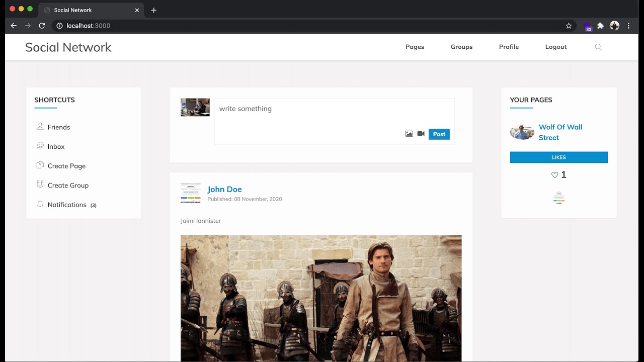Submit with the blue Post button

[x=439, y=134]
